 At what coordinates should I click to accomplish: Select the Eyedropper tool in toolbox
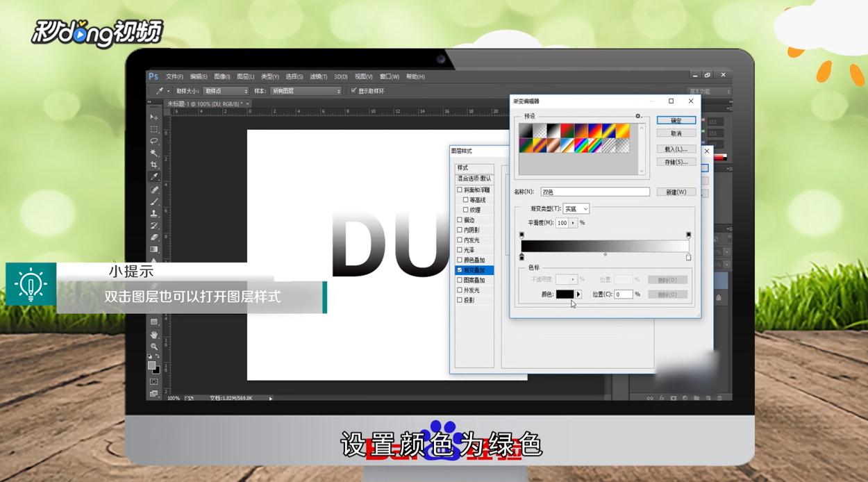click(154, 176)
